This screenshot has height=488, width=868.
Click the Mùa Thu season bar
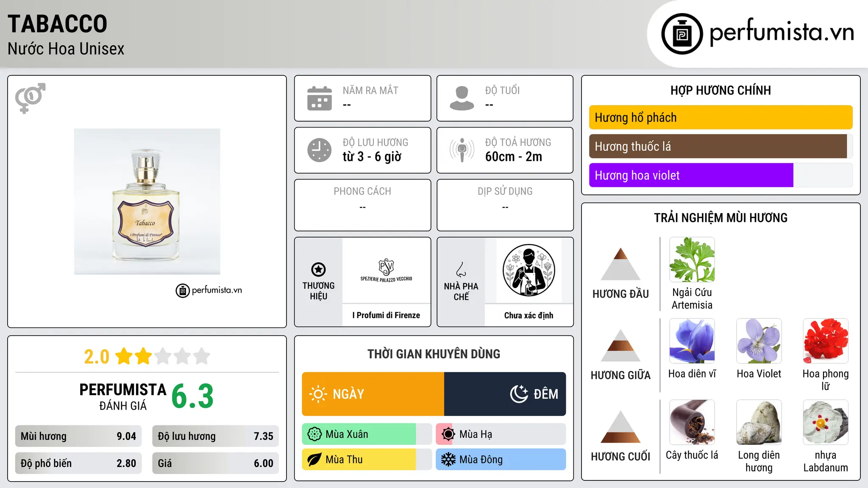coord(367,460)
